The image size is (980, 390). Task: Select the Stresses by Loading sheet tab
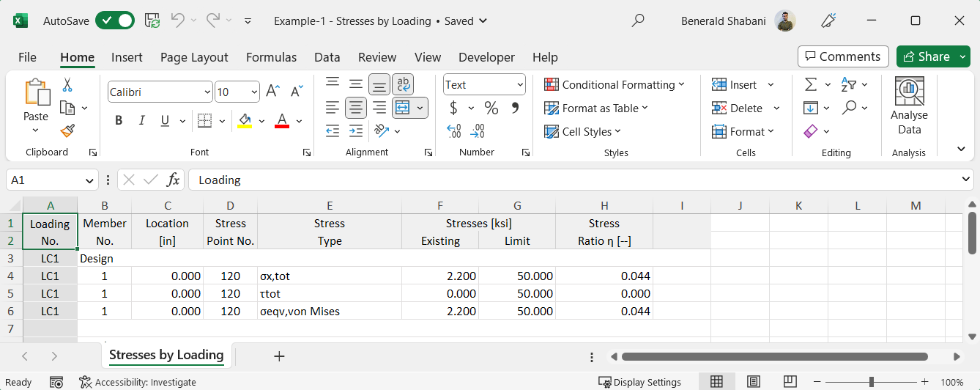coord(166,356)
